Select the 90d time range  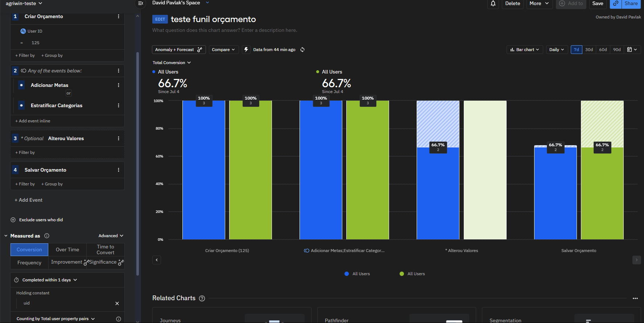click(x=617, y=50)
